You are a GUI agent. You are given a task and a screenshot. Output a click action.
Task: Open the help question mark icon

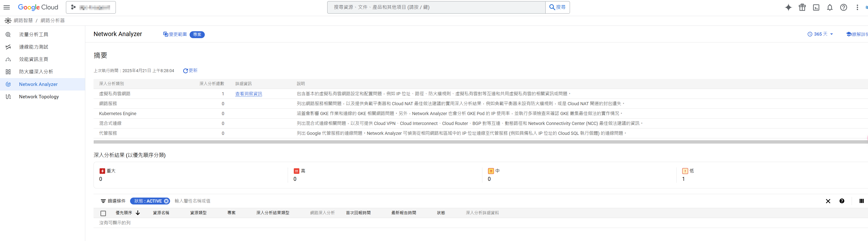click(844, 7)
